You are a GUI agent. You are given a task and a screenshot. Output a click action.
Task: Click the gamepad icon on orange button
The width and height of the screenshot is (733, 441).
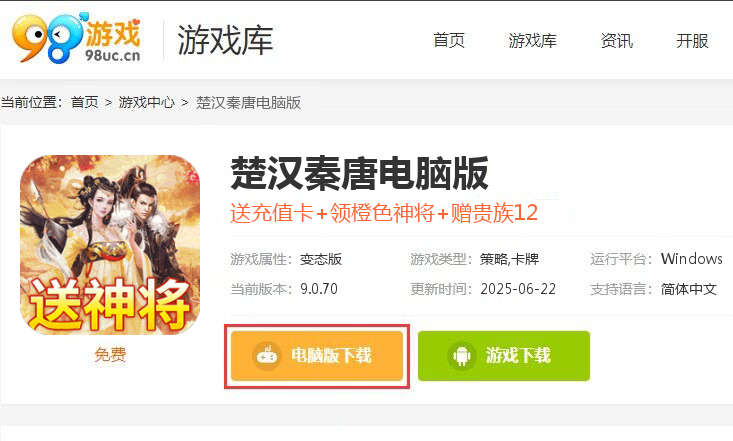267,356
